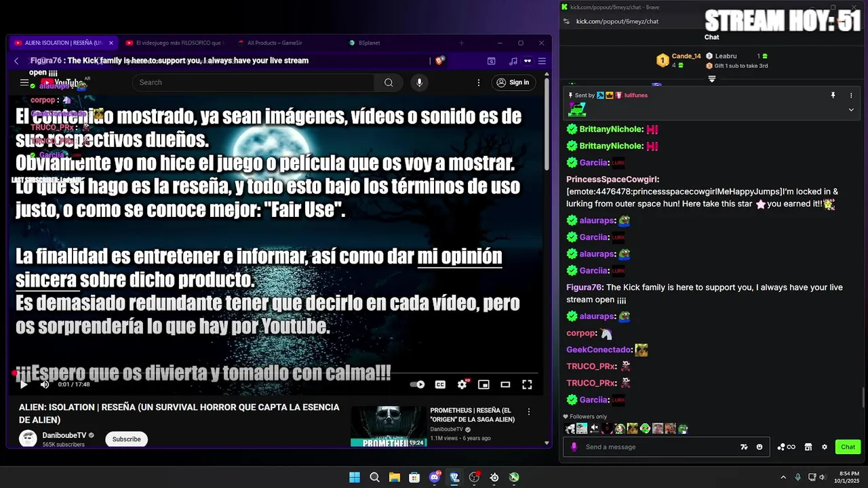Open the Brave Shields lion icon
Viewport: 868px width, 488px height.
439,61
